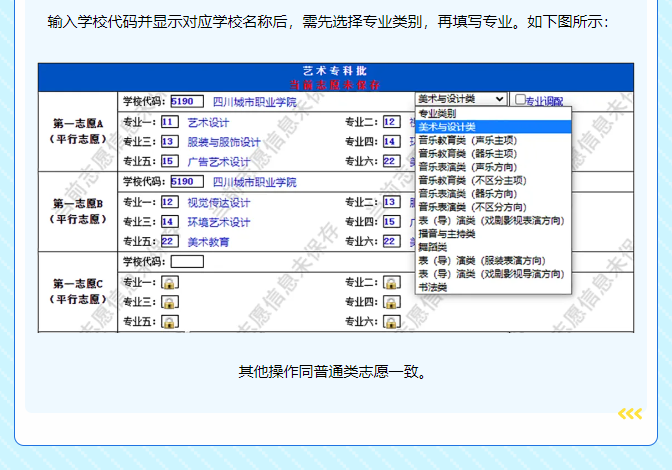The width and height of the screenshot is (672, 470).
Task: Click the lock icon for 专业五 in 第一志愿C
Action: point(170,322)
